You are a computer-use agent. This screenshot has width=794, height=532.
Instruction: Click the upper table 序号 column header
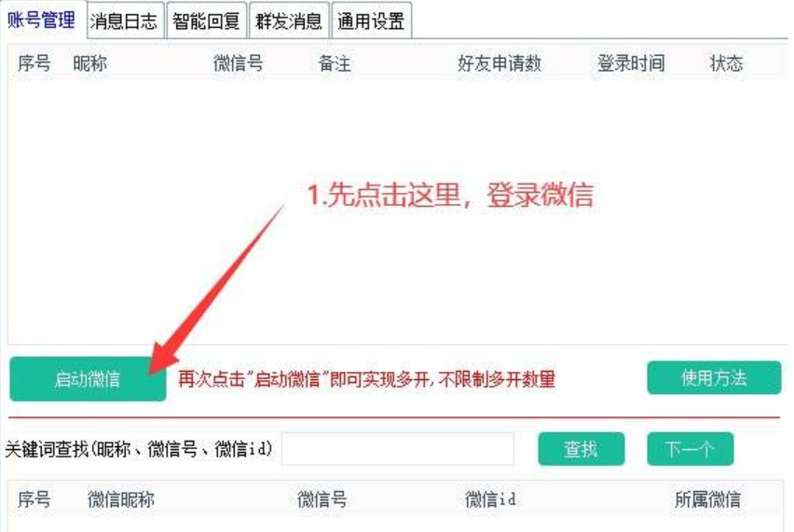pyautogui.click(x=34, y=63)
